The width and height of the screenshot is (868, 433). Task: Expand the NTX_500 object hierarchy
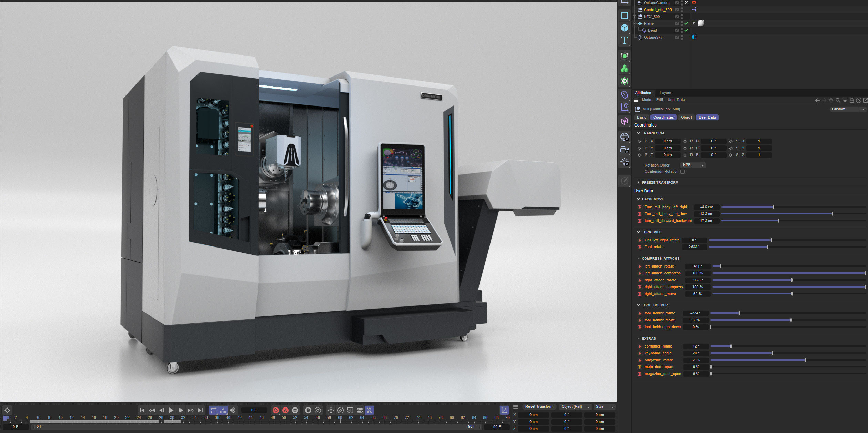click(x=634, y=17)
